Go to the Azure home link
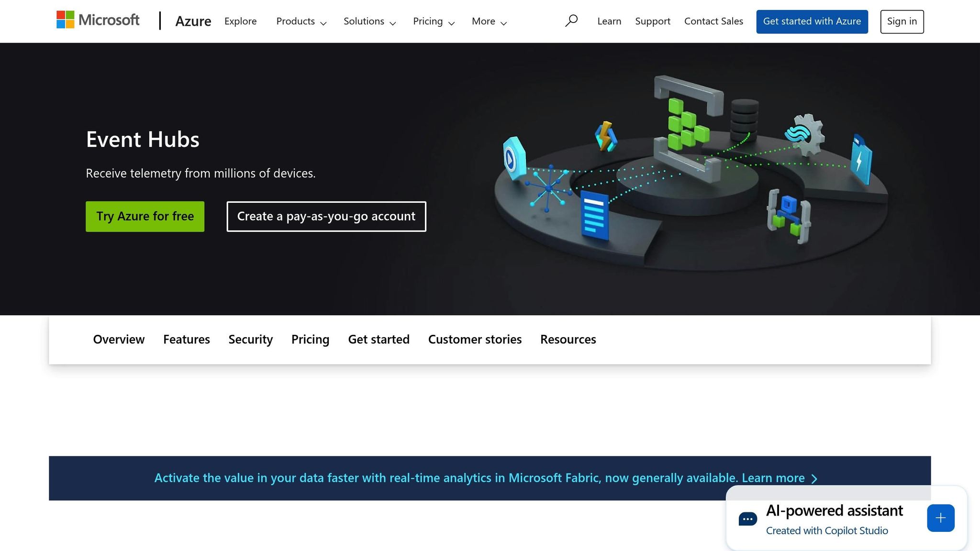 point(193,21)
